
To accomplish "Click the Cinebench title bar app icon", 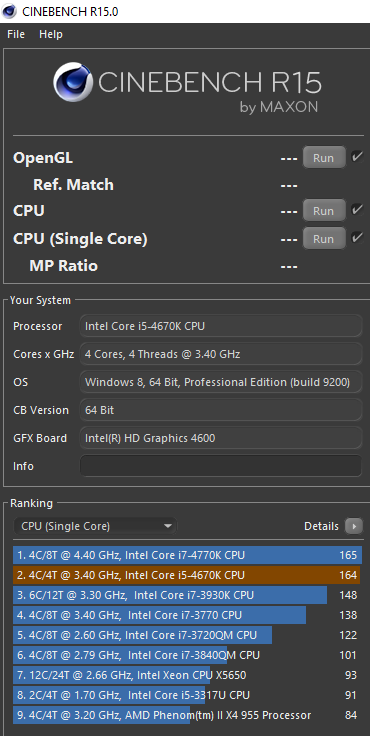I will coord(9,11).
